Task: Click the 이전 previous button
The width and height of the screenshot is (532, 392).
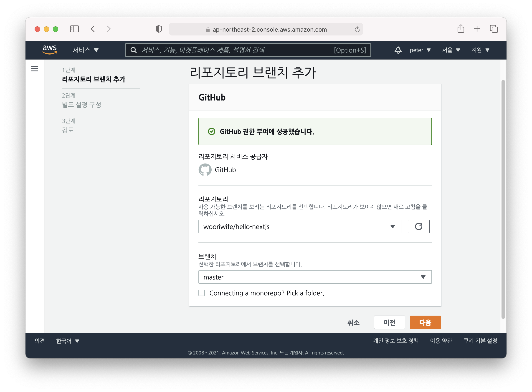Action: click(x=389, y=322)
